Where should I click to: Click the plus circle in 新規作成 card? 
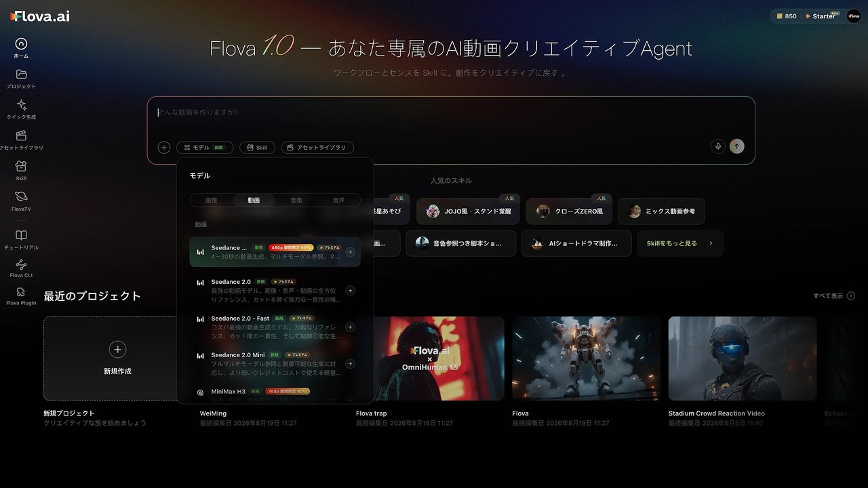pyautogui.click(x=117, y=349)
